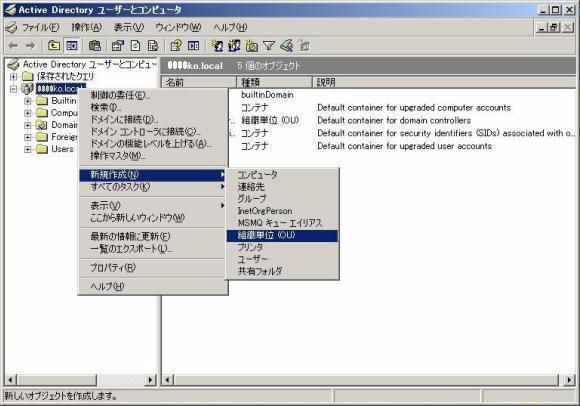Select ドメインに接続(D) menu entry
The height and width of the screenshot is (406, 580).
pyautogui.click(x=153, y=119)
